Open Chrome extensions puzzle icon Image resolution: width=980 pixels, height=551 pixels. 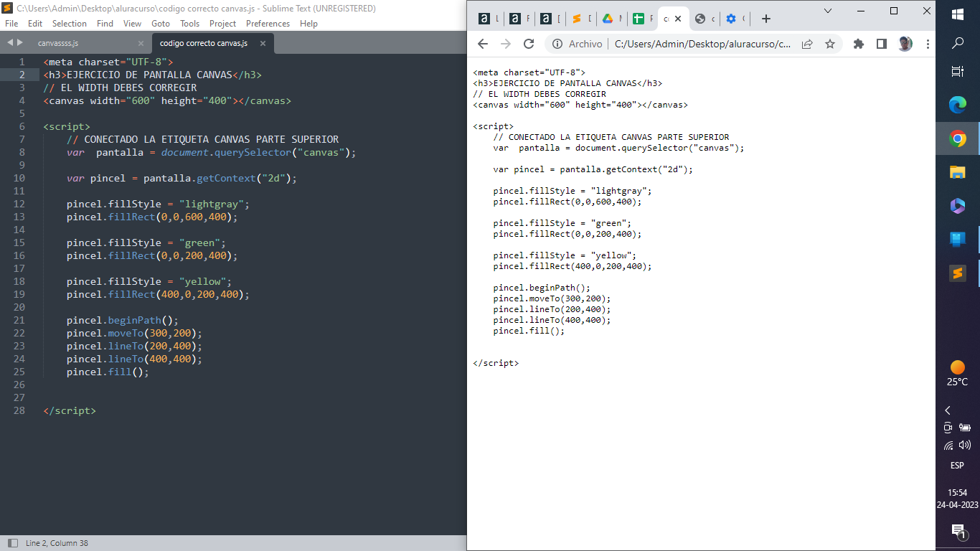tap(859, 44)
